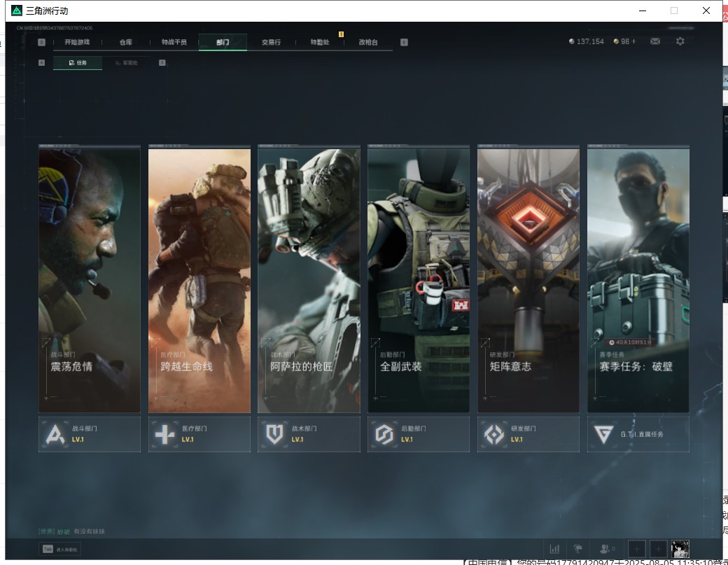Select the 医疗部门 LV.1 cross icon
The image size is (728, 565).
tap(164, 435)
